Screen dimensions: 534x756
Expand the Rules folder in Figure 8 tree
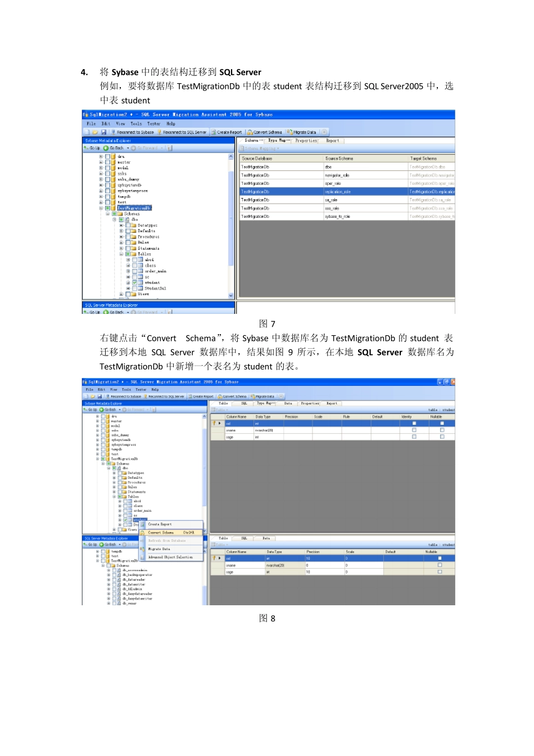[x=114, y=487]
